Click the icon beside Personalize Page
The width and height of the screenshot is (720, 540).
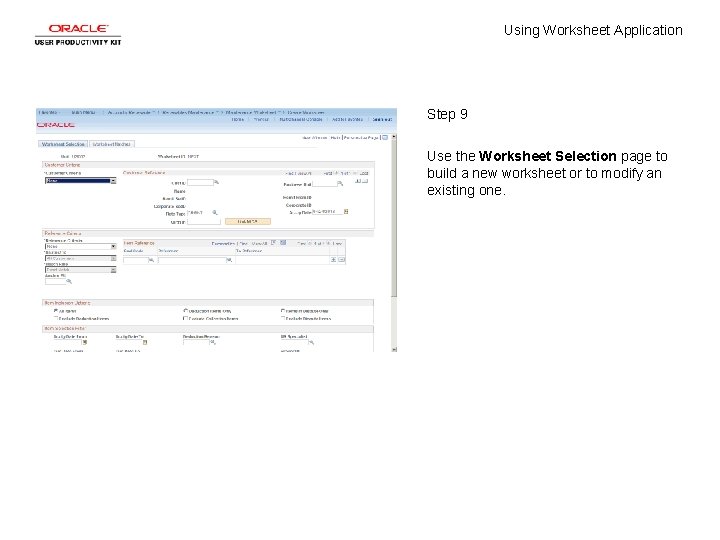coord(385,137)
